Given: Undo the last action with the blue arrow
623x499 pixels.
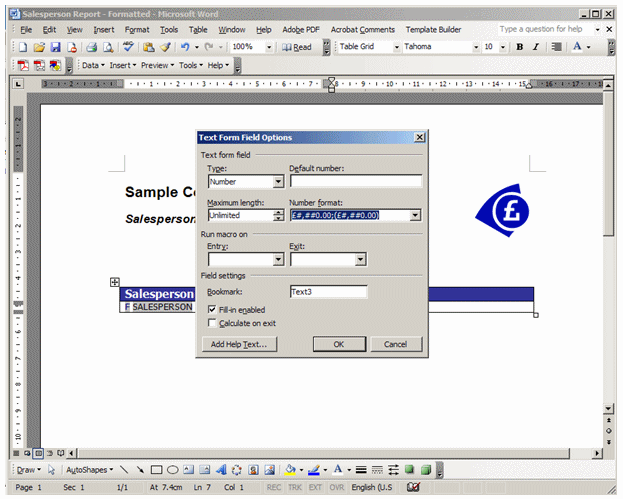Looking at the screenshot, I should [185, 47].
